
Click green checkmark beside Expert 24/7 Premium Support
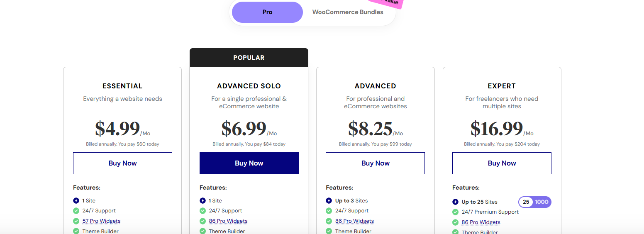click(x=455, y=212)
